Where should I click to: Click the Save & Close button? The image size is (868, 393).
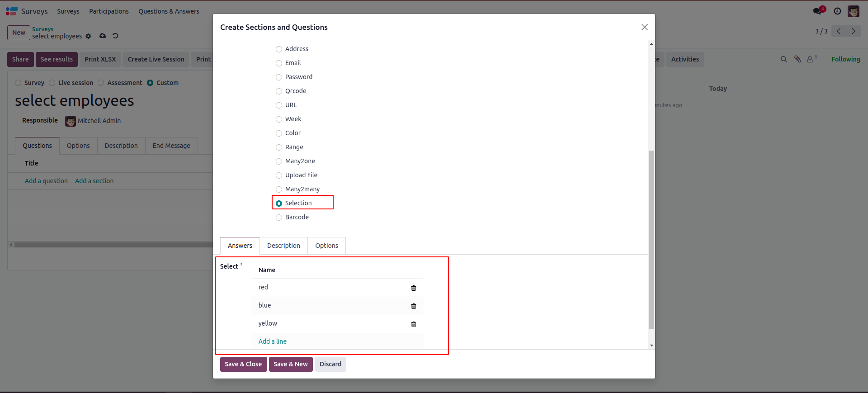(243, 364)
